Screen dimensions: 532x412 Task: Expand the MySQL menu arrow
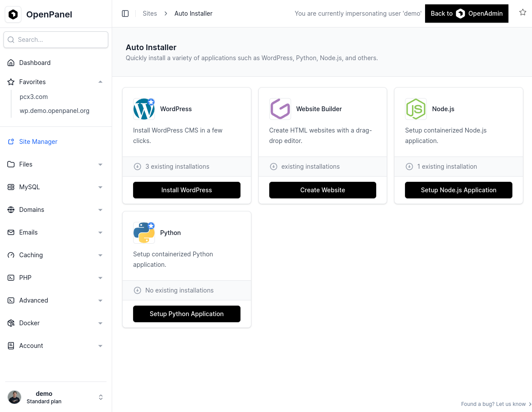point(100,187)
